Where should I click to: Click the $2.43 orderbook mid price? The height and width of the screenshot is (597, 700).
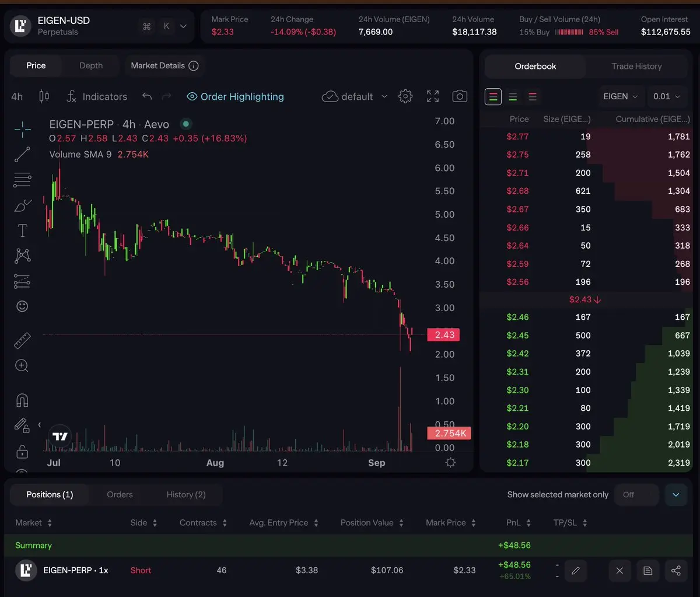click(x=585, y=299)
